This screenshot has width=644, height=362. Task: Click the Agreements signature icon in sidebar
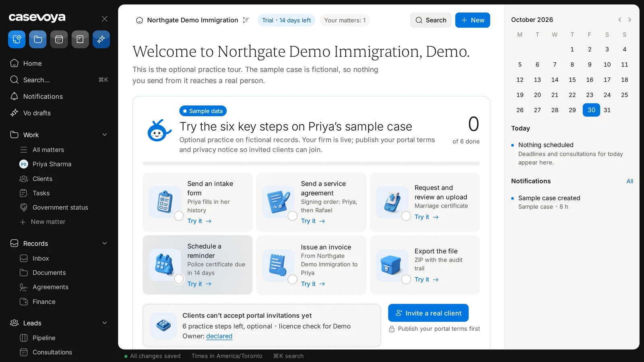coord(24,287)
